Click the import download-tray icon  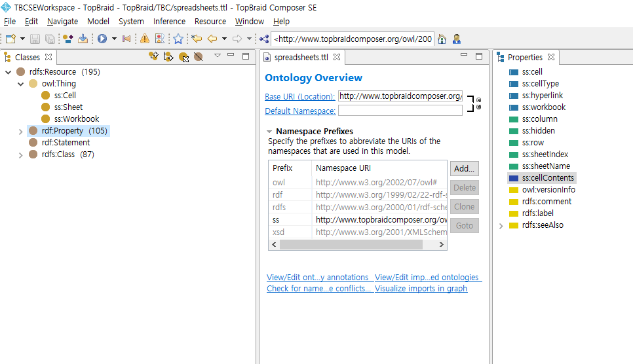pos(83,39)
